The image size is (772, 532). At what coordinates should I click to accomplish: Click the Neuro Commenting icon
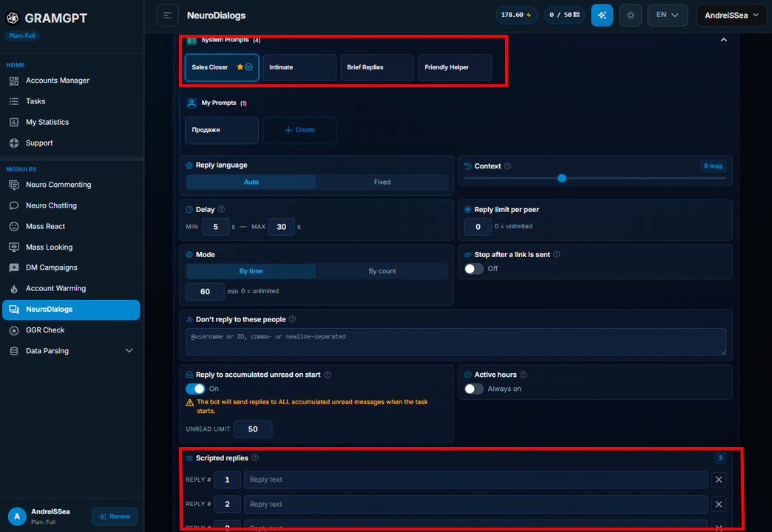pyautogui.click(x=14, y=185)
